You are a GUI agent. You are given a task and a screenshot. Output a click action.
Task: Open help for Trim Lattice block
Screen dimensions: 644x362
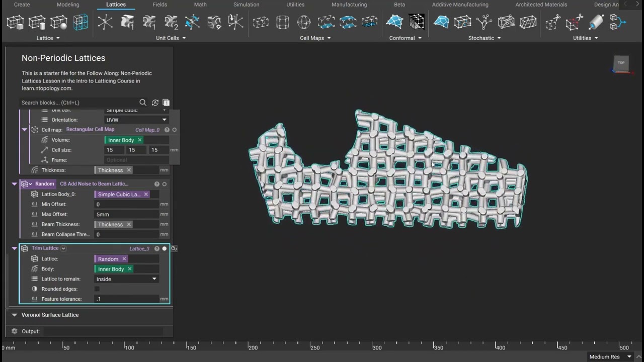click(156, 248)
